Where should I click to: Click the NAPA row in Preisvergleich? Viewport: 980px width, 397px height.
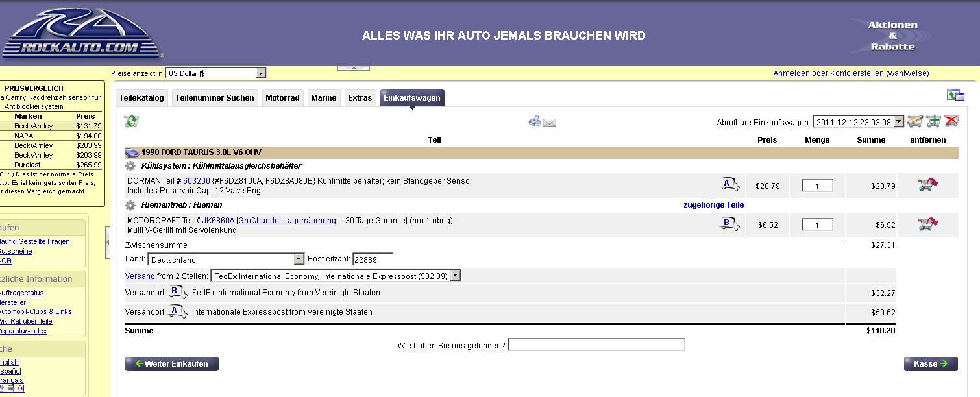tap(51, 136)
